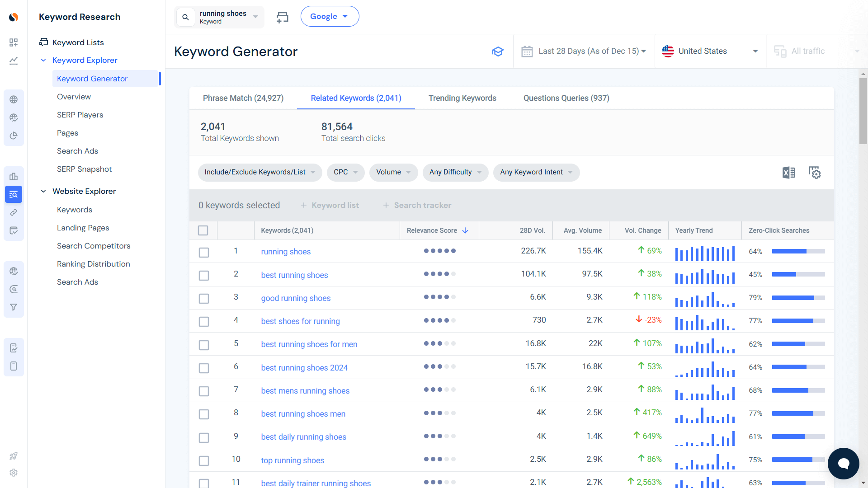Open SERP Players from the sidebar
868x488 pixels.
tap(80, 115)
